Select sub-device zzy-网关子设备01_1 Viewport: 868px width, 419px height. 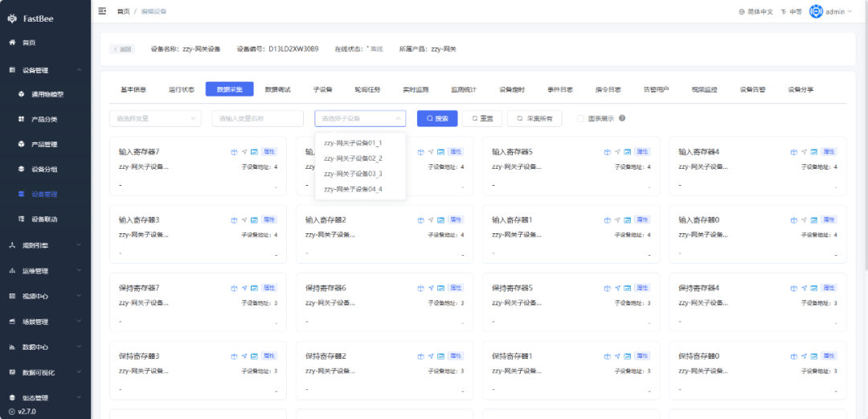(x=360, y=143)
